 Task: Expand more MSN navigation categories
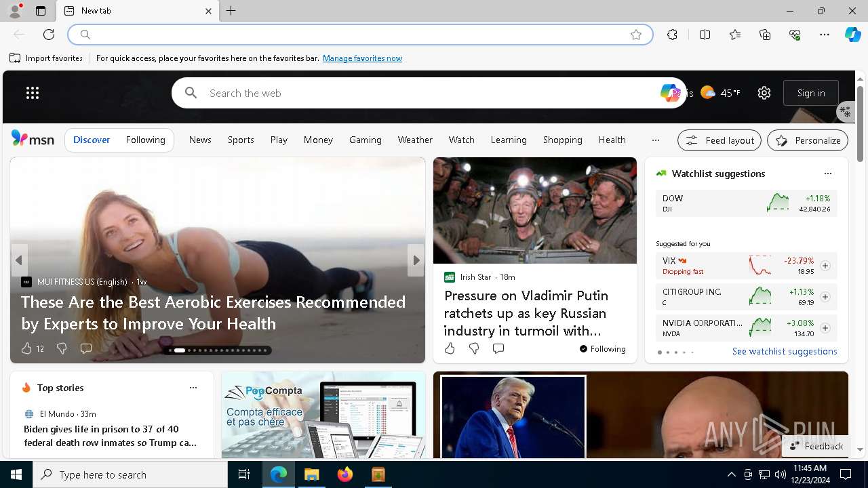pyautogui.click(x=655, y=140)
